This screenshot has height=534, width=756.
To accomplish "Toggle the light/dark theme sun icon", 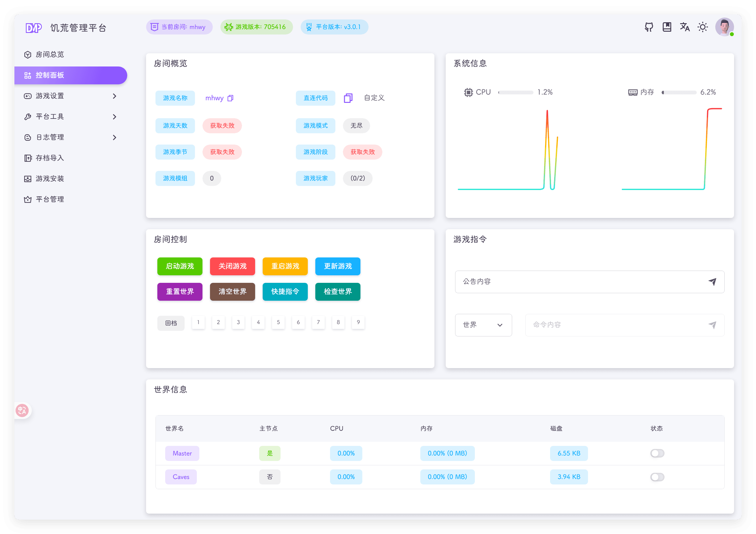I will point(702,27).
